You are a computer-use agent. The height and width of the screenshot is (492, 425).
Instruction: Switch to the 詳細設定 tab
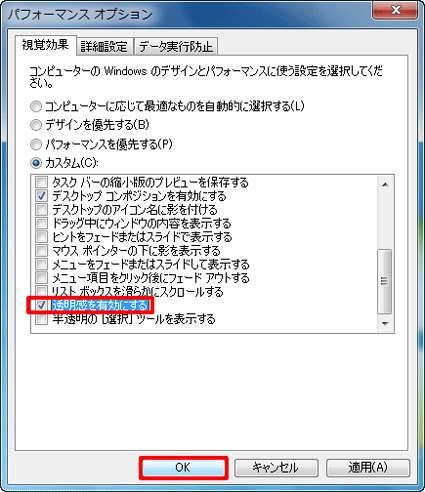click(x=104, y=46)
